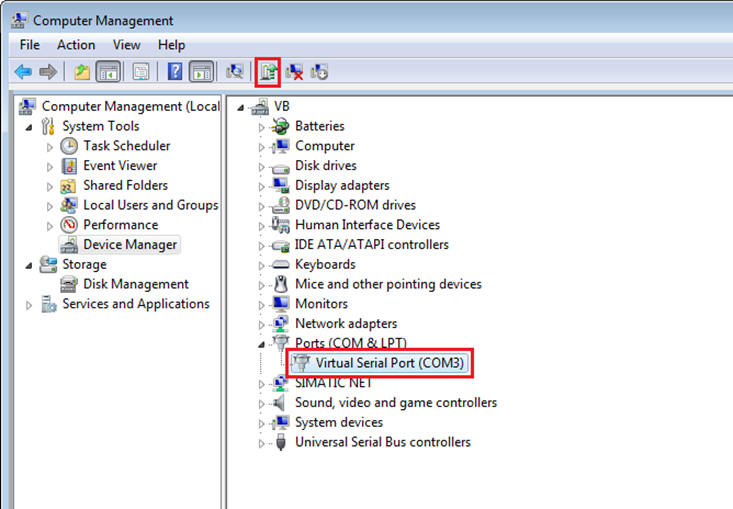
Task: Select Computer Management (Local) root node
Action: [131, 107]
